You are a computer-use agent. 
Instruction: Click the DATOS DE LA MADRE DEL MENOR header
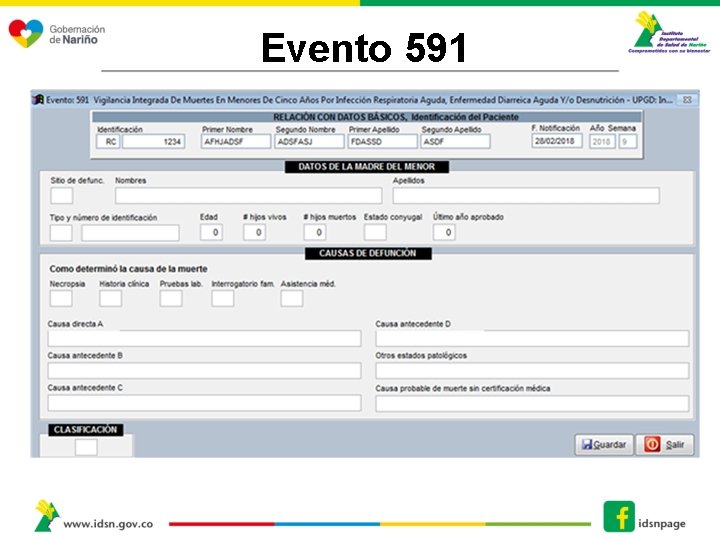click(x=367, y=167)
